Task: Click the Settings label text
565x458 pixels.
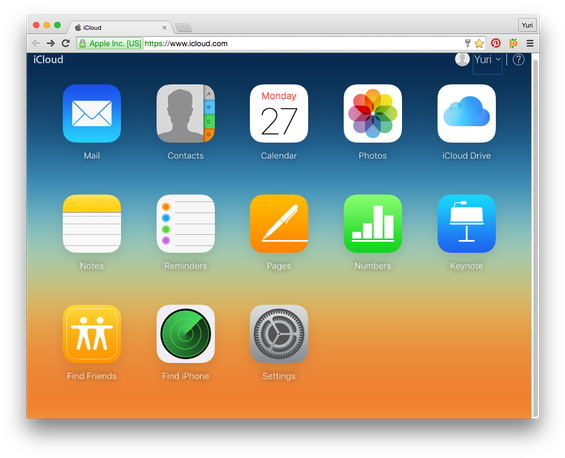Action: [279, 376]
